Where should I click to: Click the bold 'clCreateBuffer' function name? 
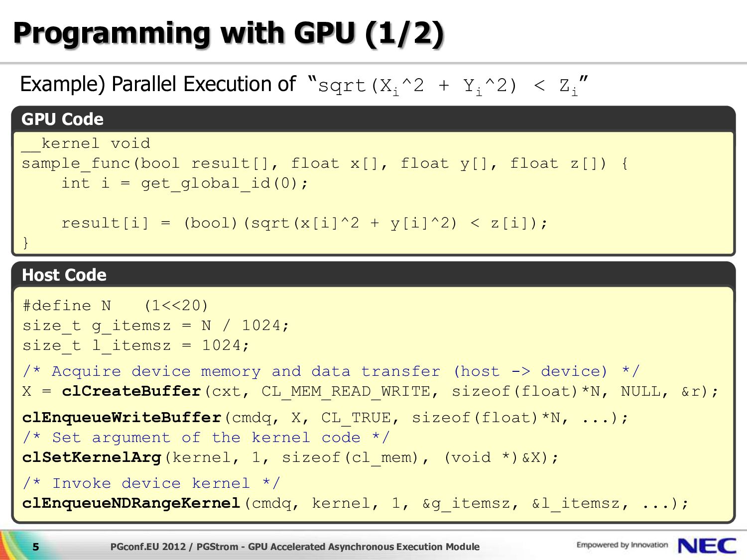(131, 391)
